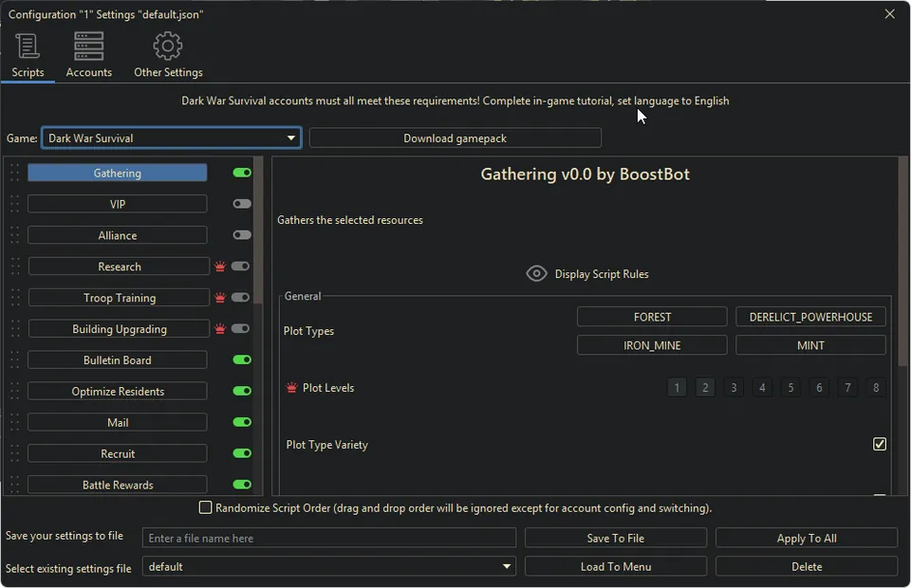Grab the drag handle for Battle Rewards
The image size is (911, 588).
point(14,485)
